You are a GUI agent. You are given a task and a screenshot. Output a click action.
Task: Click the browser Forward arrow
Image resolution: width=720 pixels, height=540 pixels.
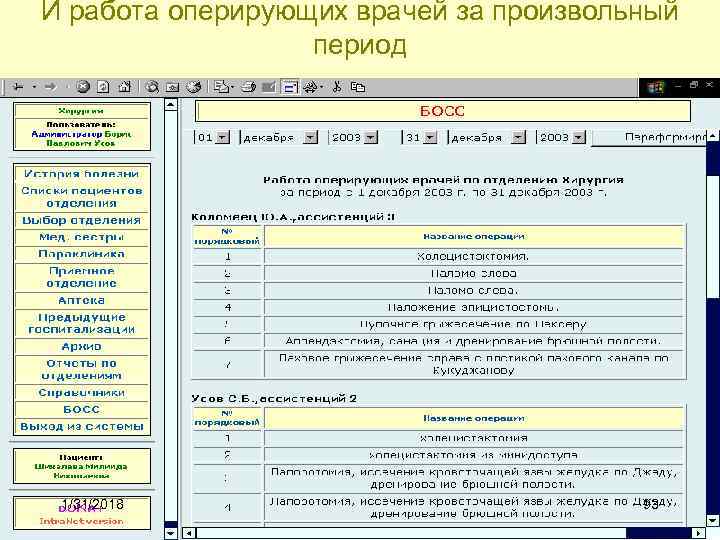click(x=50, y=87)
